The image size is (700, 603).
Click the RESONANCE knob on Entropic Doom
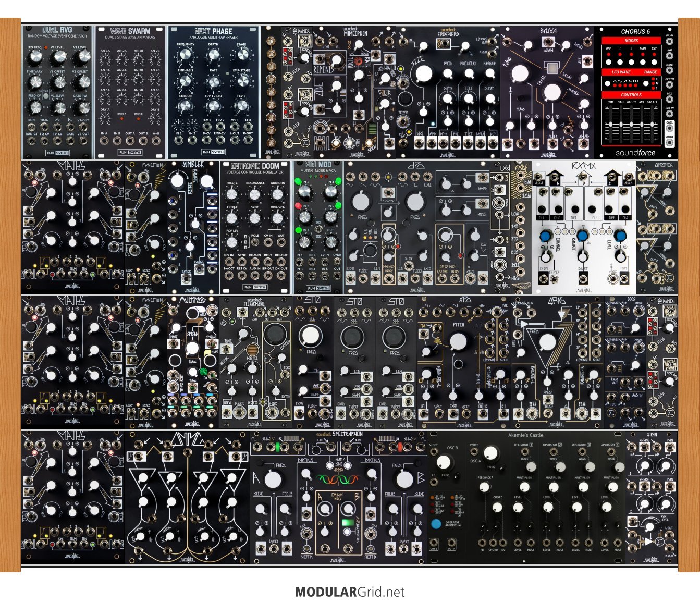(254, 195)
